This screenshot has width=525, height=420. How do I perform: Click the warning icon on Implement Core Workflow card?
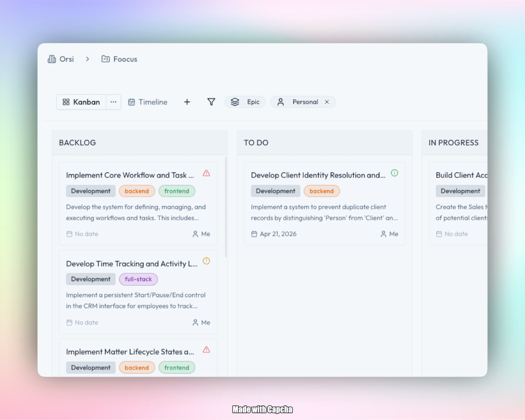coord(206,173)
